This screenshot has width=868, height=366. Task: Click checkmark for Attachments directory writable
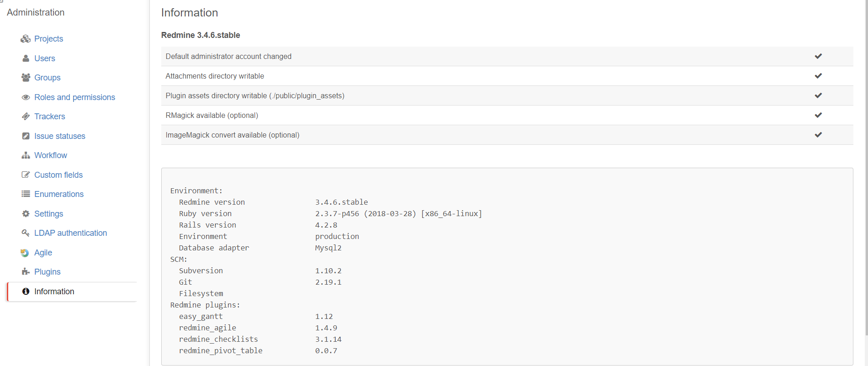tap(818, 76)
